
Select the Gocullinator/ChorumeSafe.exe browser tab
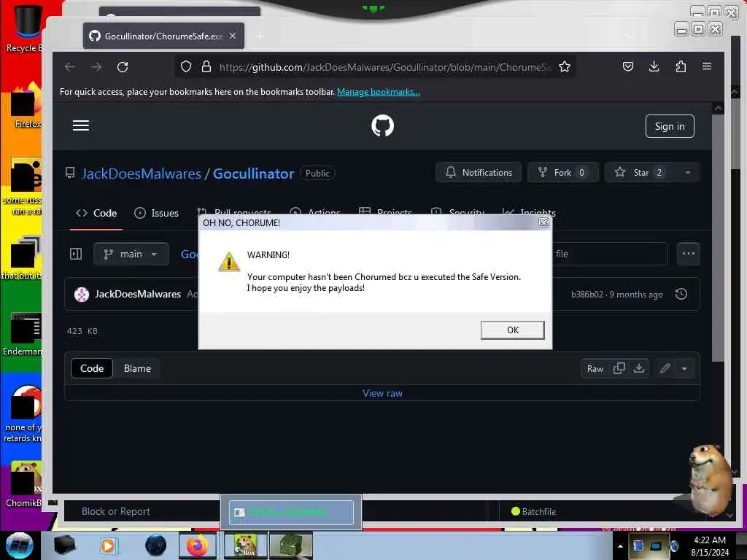(x=163, y=36)
